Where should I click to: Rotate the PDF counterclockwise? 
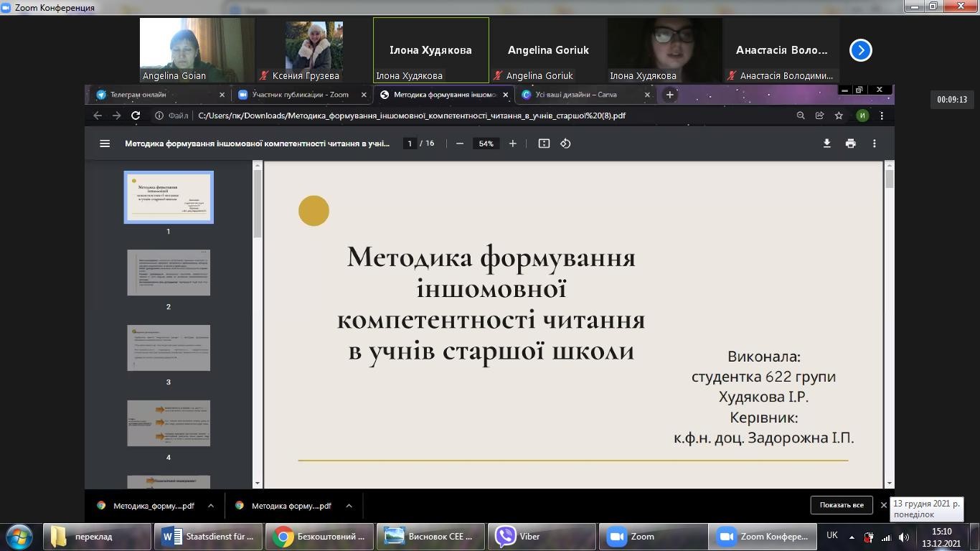coord(565,143)
